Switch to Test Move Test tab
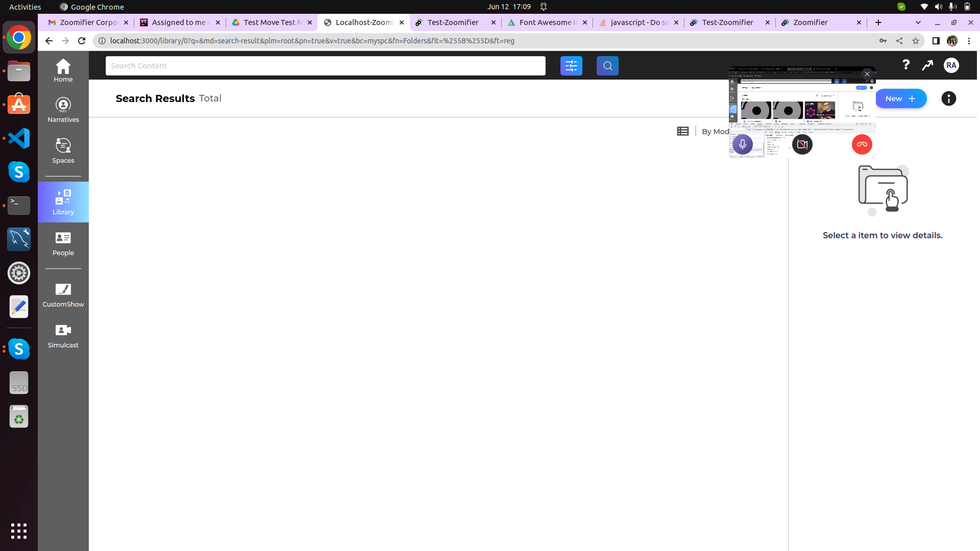Image resolution: width=980 pixels, height=551 pixels. point(269,22)
